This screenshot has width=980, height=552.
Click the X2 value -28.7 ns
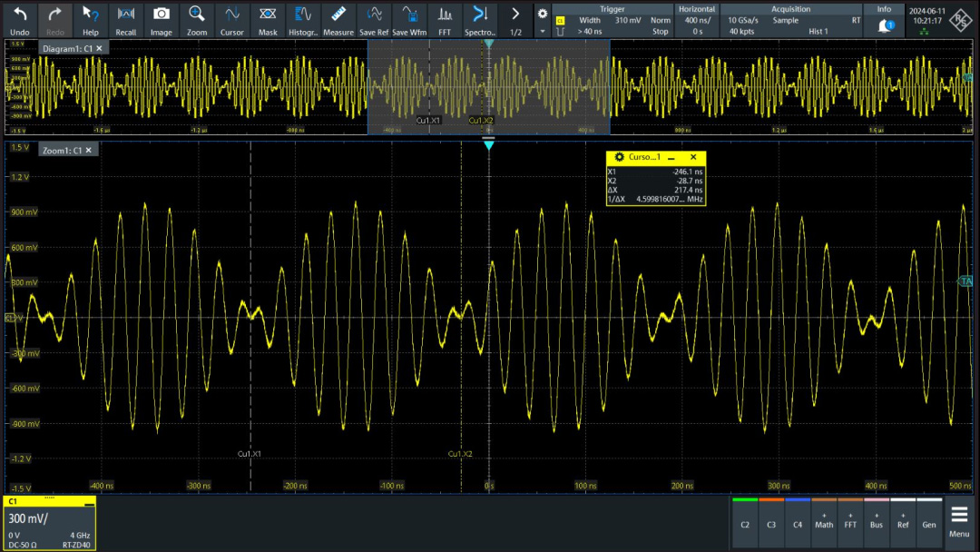(690, 181)
